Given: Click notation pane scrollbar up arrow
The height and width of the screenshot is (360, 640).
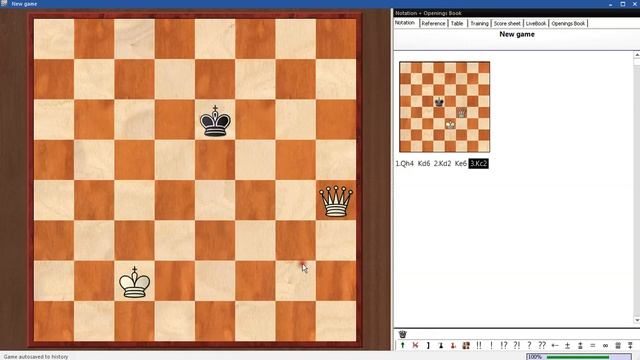Looking at the screenshot, I should [637, 54].
